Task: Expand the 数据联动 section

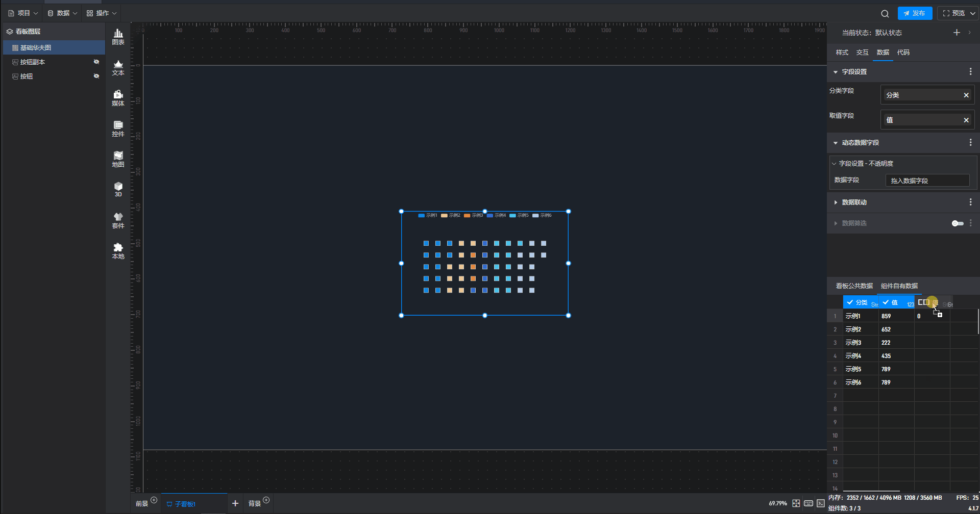Action: (x=836, y=202)
